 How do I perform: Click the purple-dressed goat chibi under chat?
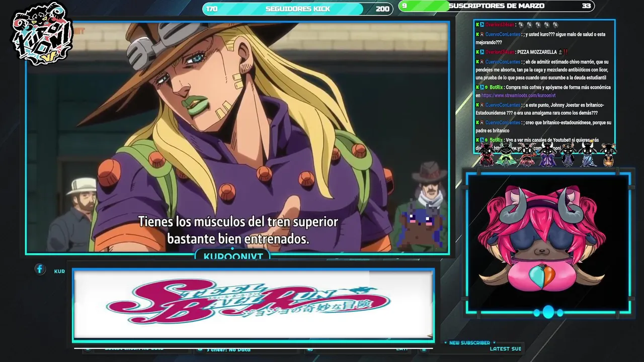click(547, 154)
